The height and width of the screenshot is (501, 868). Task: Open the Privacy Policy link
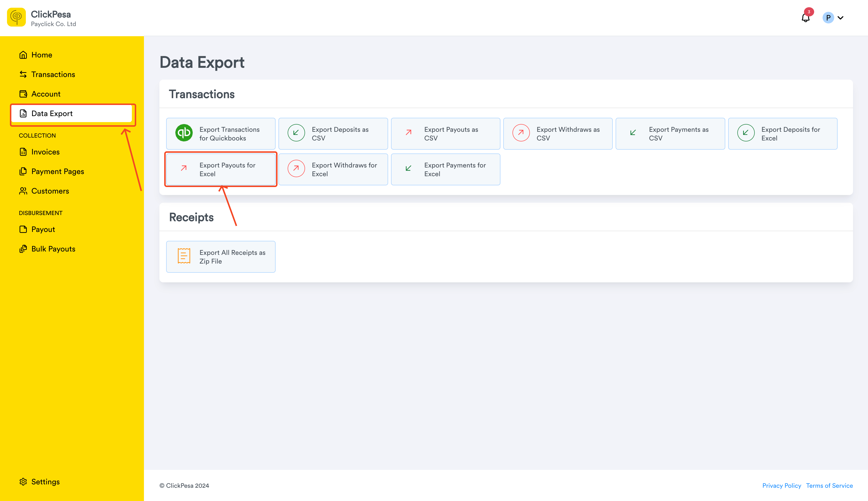pos(782,486)
